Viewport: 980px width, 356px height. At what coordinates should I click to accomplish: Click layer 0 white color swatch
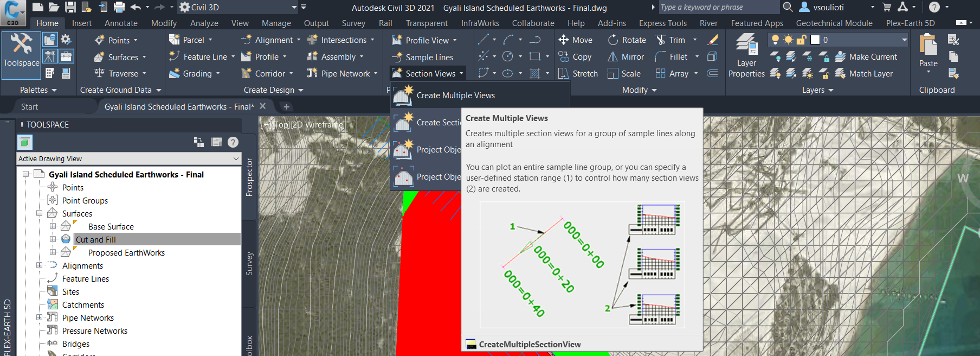[x=815, y=40]
